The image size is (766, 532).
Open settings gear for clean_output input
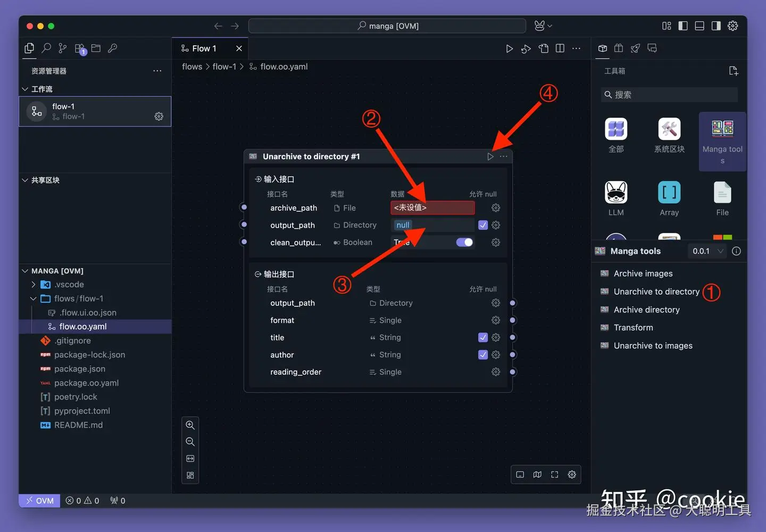[x=496, y=242]
